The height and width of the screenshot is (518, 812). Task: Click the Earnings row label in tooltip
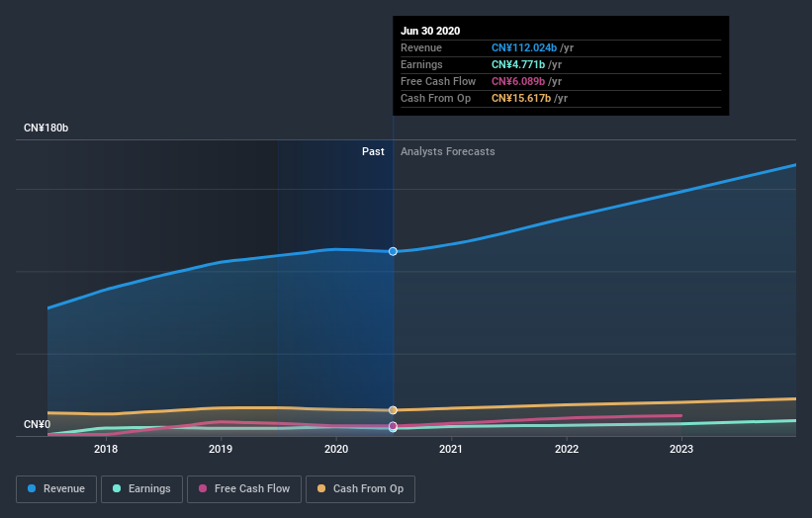421,64
